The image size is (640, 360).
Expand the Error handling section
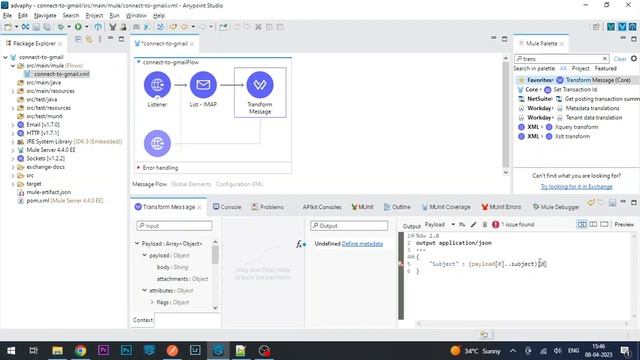point(138,168)
